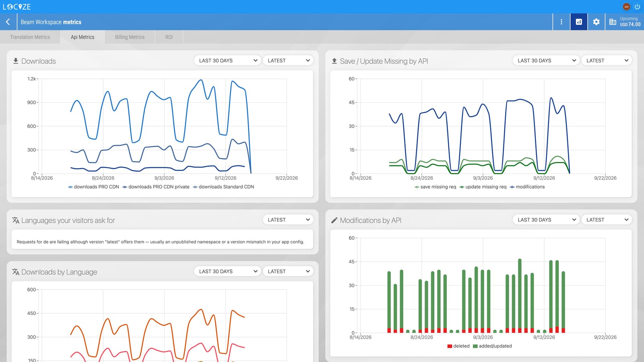This screenshot has height=362, width=644.
Task: Open Modifications by API period dropdown
Action: click(546, 220)
